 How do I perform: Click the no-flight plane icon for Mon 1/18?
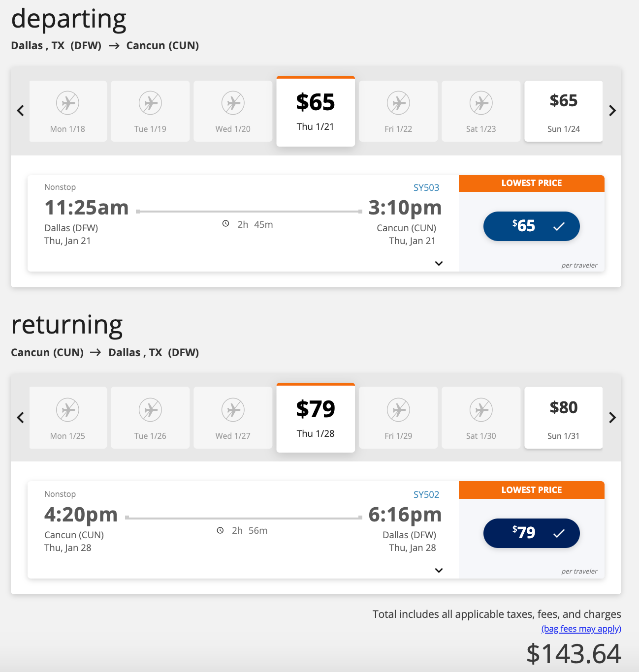click(x=67, y=103)
